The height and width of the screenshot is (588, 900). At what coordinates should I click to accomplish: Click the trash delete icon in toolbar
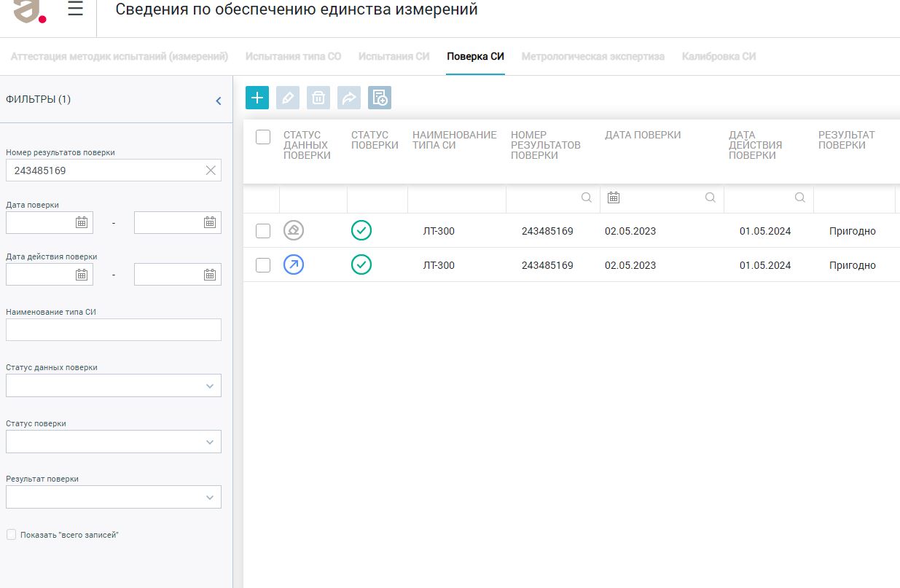click(x=318, y=98)
